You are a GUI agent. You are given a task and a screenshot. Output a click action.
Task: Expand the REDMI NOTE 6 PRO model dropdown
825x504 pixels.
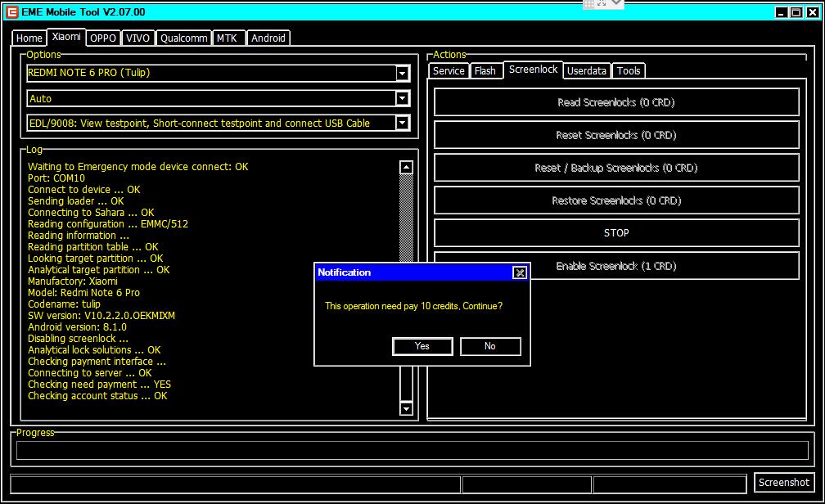pyautogui.click(x=403, y=73)
